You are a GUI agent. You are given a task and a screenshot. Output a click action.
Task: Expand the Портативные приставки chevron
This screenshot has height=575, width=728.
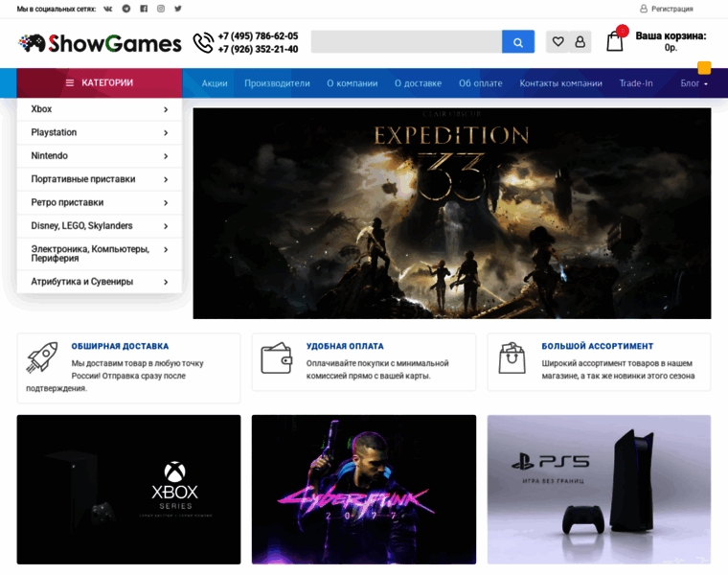166,179
